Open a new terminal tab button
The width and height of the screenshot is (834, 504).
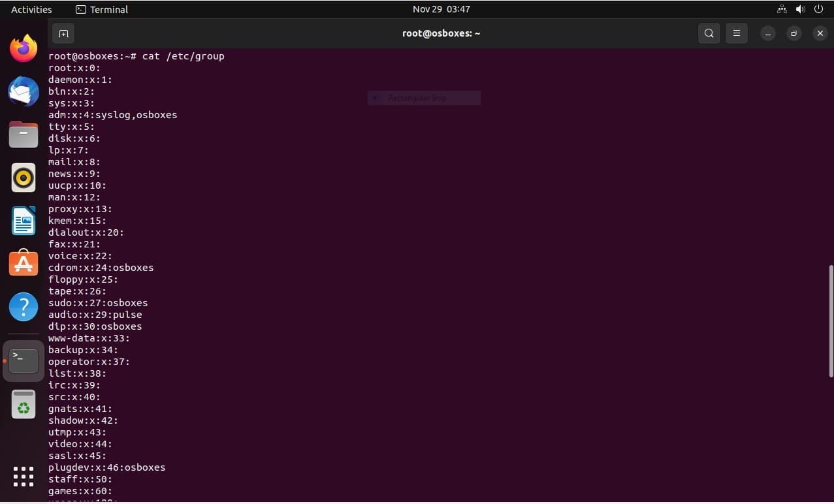pyautogui.click(x=63, y=33)
